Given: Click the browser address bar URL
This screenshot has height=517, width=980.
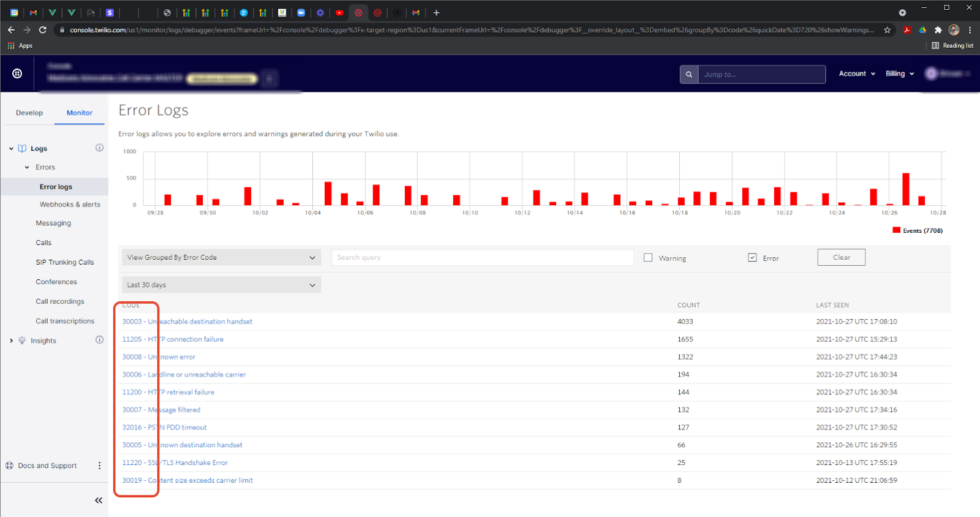Looking at the screenshot, I should pos(472,29).
